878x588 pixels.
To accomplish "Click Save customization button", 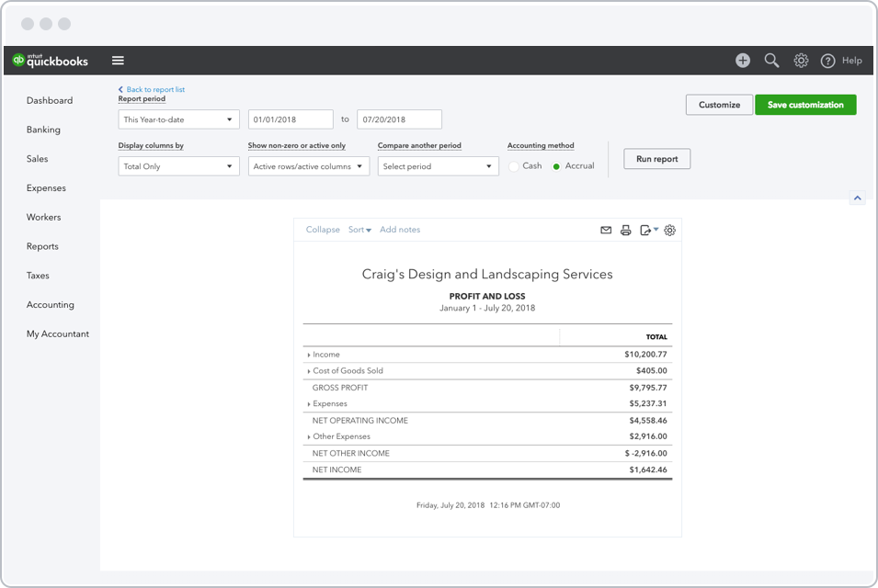I will tap(805, 105).
